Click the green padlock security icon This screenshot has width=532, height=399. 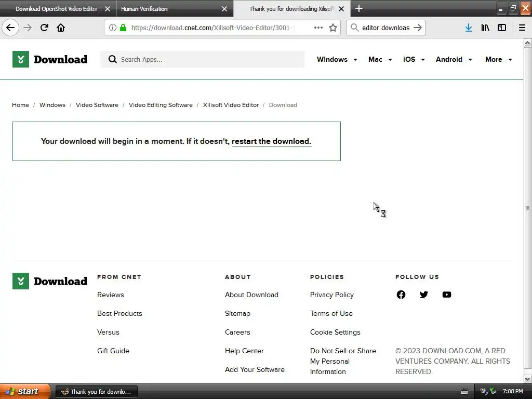pyautogui.click(x=123, y=28)
